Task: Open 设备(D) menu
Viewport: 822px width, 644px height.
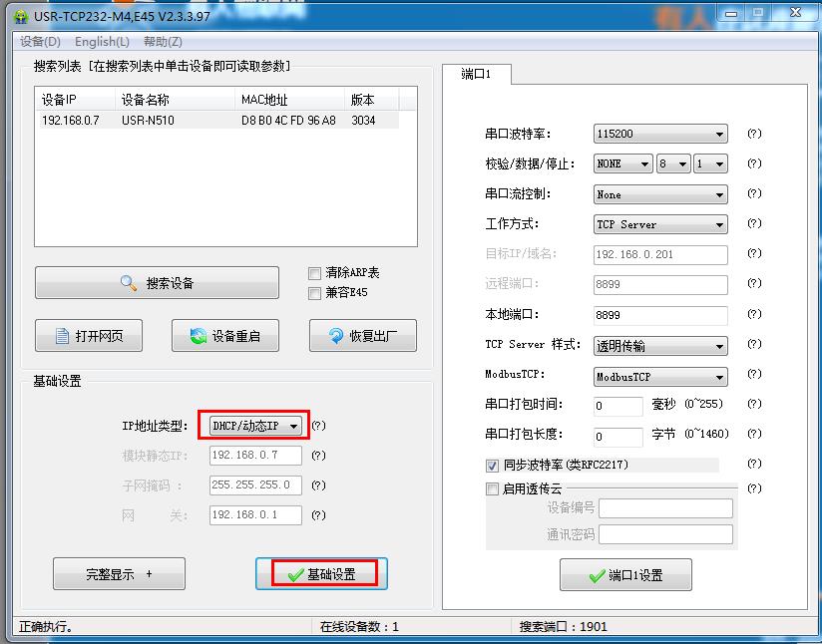Action: (x=40, y=42)
